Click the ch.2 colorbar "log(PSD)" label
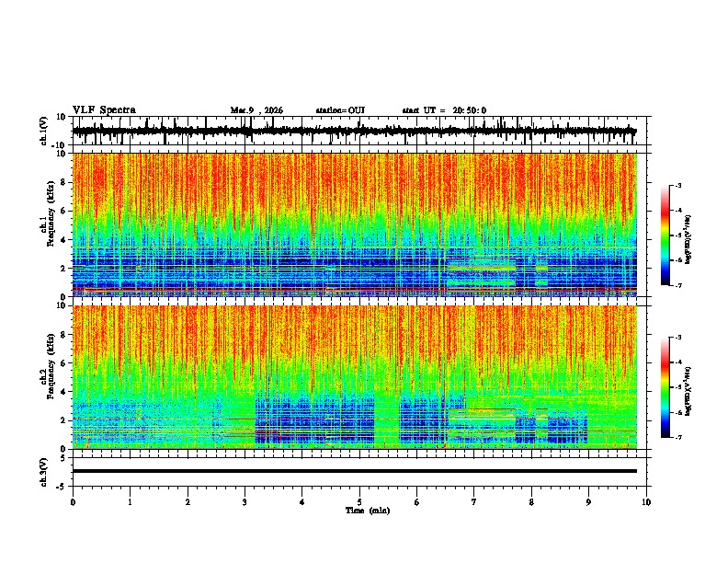This screenshot has width=728, height=563. coord(688,392)
